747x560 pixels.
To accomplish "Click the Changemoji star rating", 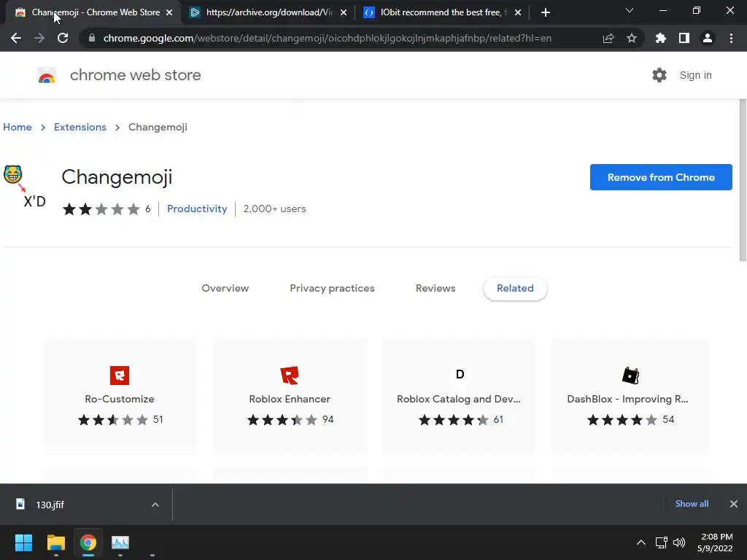I will (101, 209).
